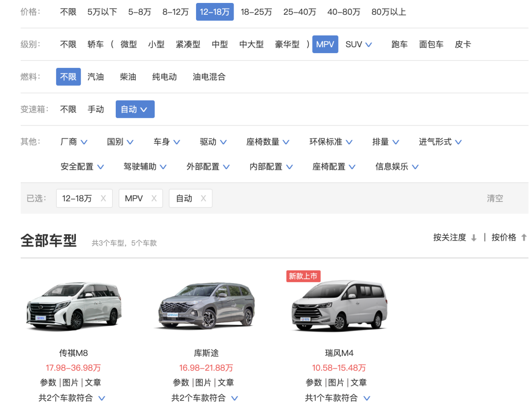
Task: Open 传祺M8 car photo
Action: coord(73,306)
